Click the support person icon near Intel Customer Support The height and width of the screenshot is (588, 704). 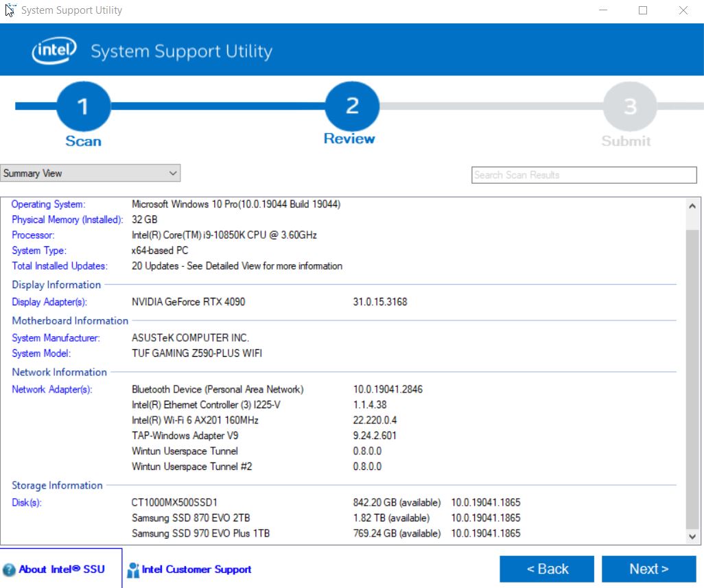pos(133,569)
